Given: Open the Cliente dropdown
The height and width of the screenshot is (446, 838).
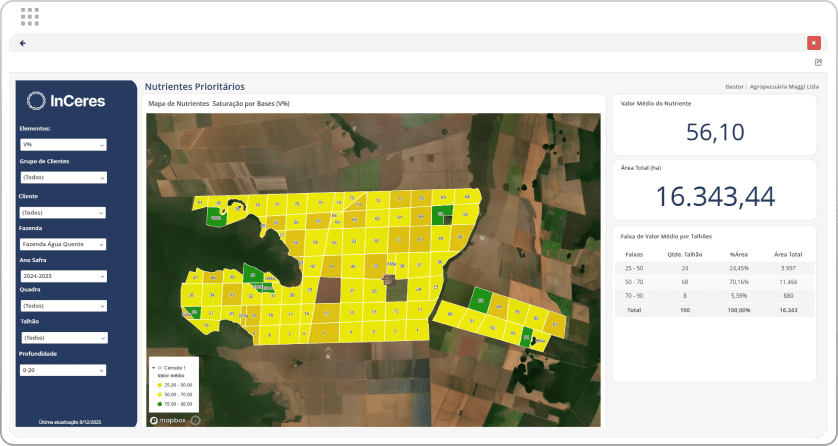Looking at the screenshot, I should coord(63,213).
